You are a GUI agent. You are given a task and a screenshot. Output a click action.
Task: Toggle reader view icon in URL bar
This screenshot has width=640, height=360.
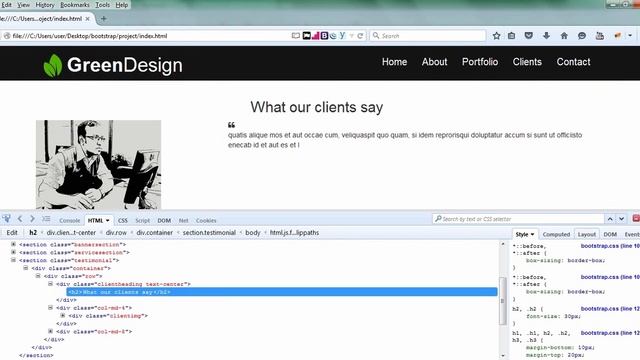(296, 36)
